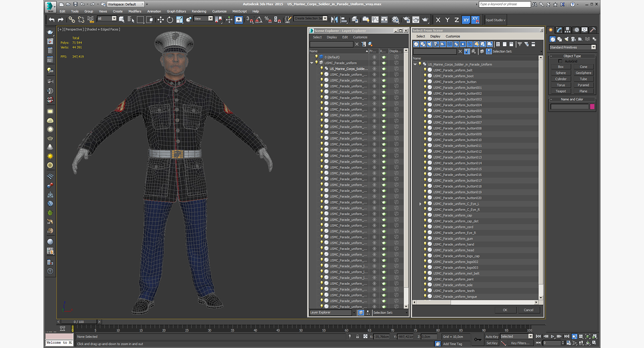The height and width of the screenshot is (348, 644).
Task: Open the Motion command panel tab
Action: coord(576,30)
